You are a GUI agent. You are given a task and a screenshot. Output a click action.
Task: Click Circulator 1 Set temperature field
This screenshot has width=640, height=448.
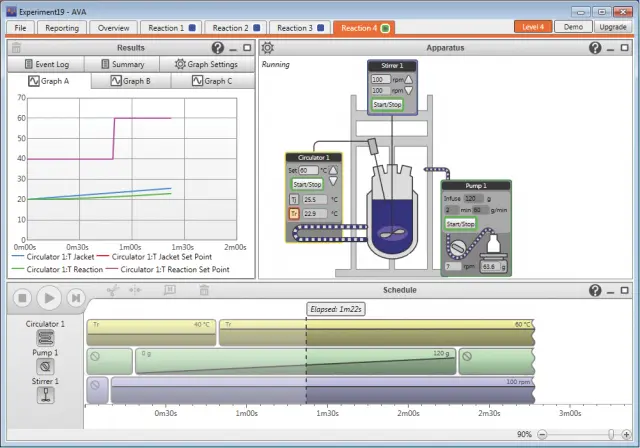pyautogui.click(x=308, y=170)
